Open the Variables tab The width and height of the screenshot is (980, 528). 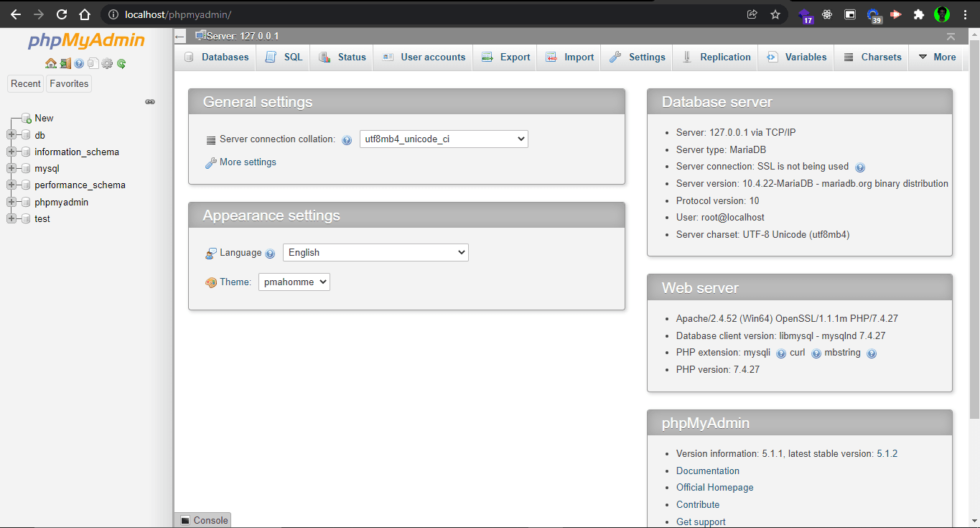coord(796,57)
